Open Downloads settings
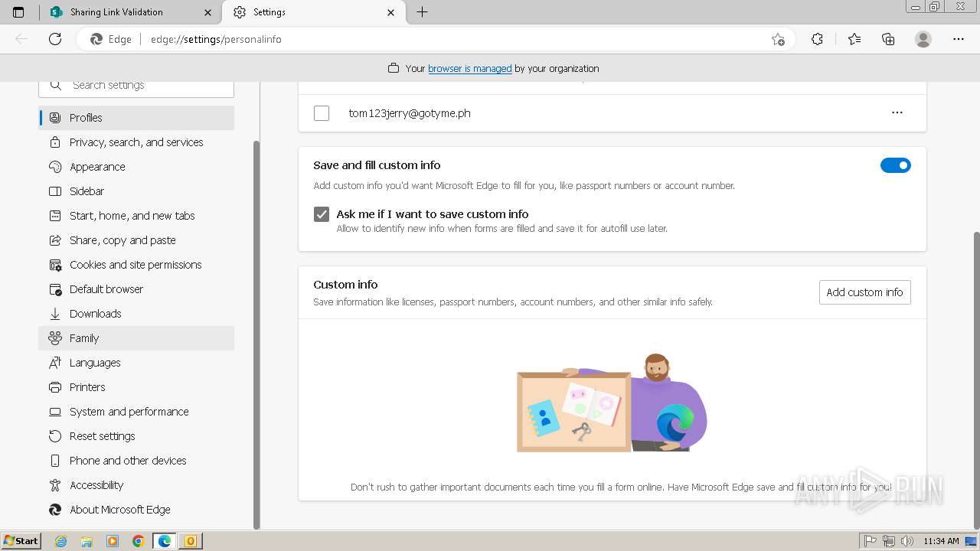 [136, 314]
